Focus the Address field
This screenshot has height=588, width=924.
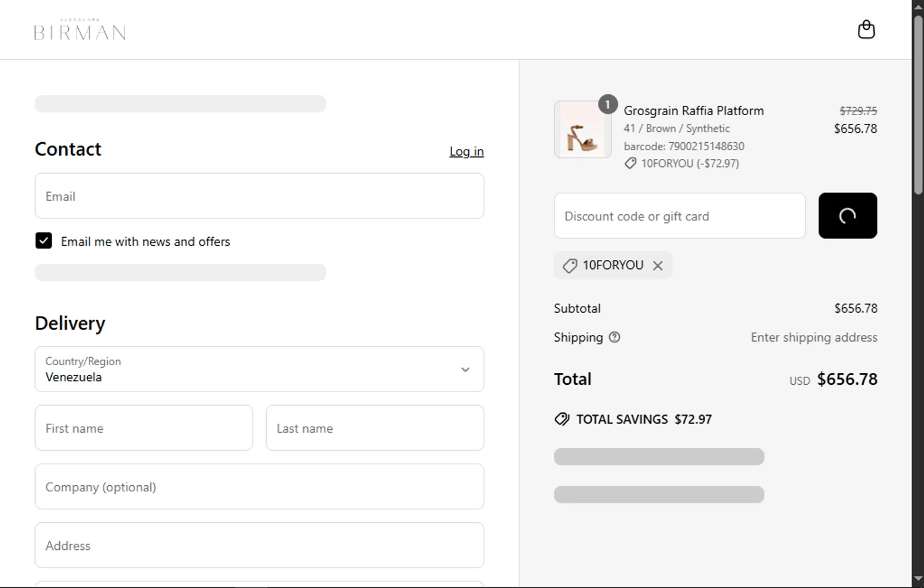pyautogui.click(x=259, y=546)
